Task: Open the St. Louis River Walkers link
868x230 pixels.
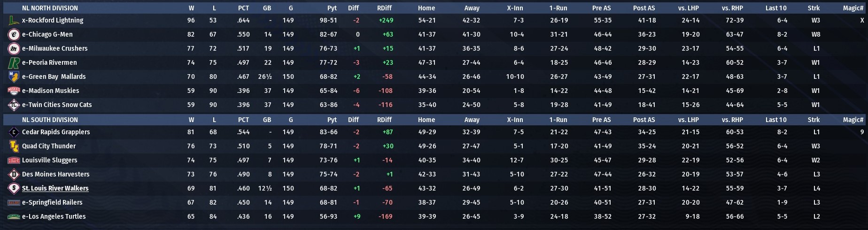Action: coord(55,189)
